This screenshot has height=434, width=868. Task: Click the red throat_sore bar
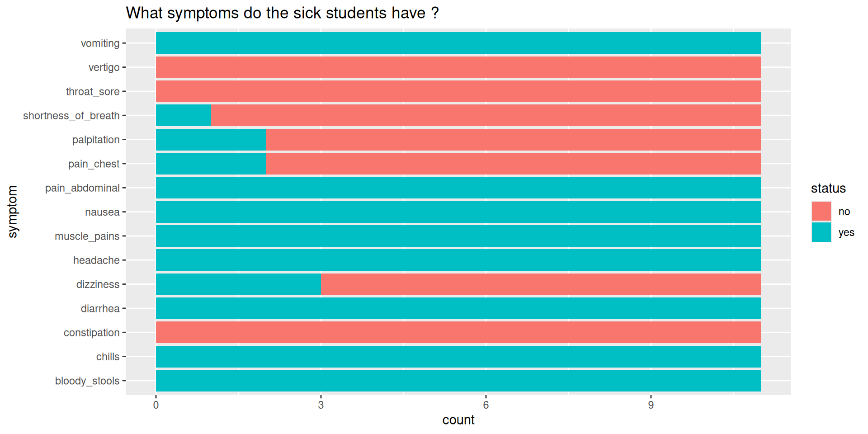458,91
